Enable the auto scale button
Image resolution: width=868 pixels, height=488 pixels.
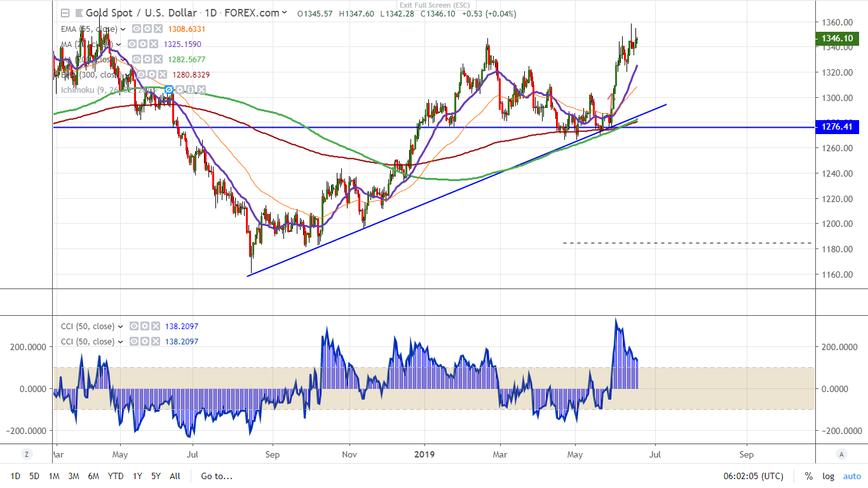(852, 476)
